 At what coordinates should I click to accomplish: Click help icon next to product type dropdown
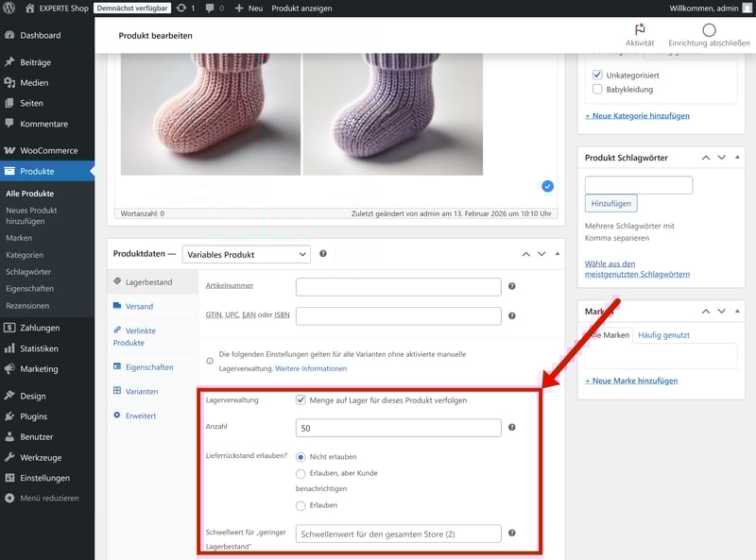pos(323,254)
